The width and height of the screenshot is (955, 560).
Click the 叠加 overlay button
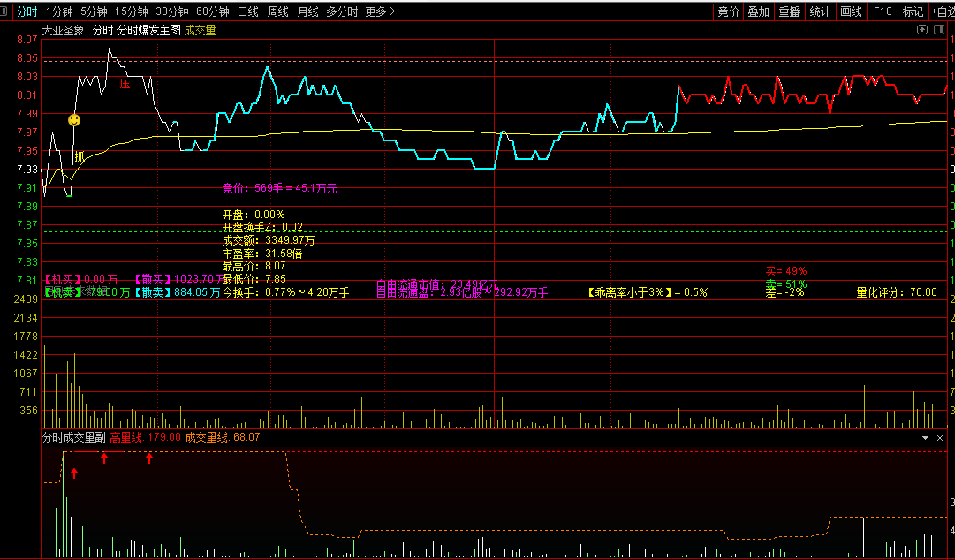(x=758, y=11)
